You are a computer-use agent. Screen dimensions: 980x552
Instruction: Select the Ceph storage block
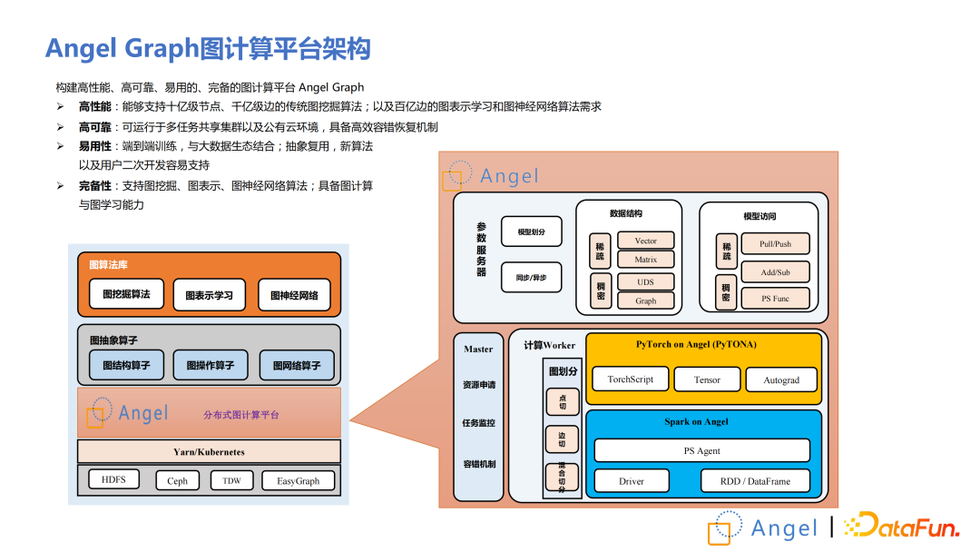(x=177, y=479)
